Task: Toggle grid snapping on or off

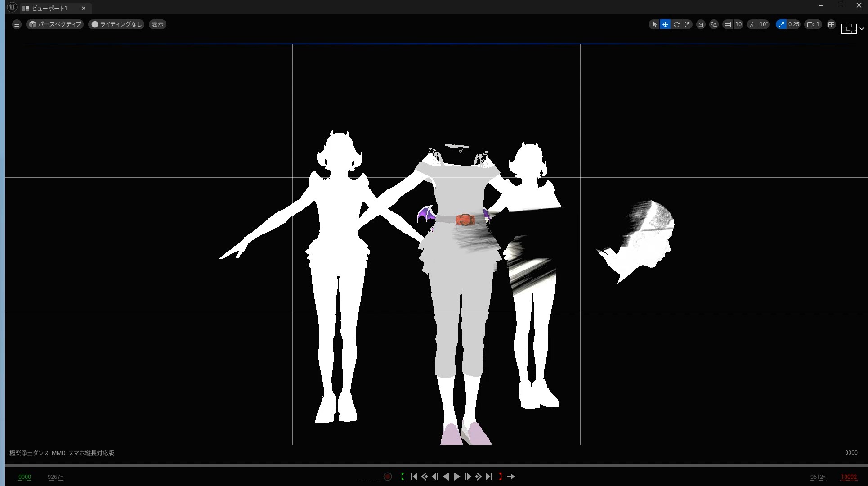Action: point(728,24)
